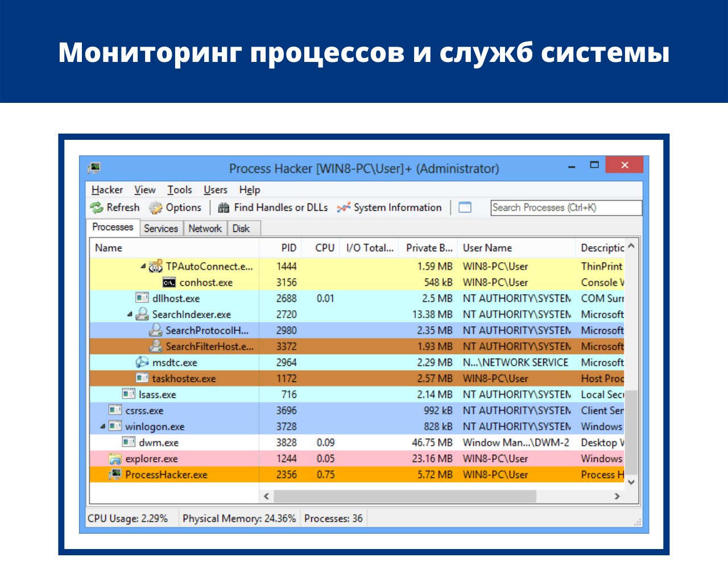Click the Search Processes input field

pyautogui.click(x=566, y=207)
